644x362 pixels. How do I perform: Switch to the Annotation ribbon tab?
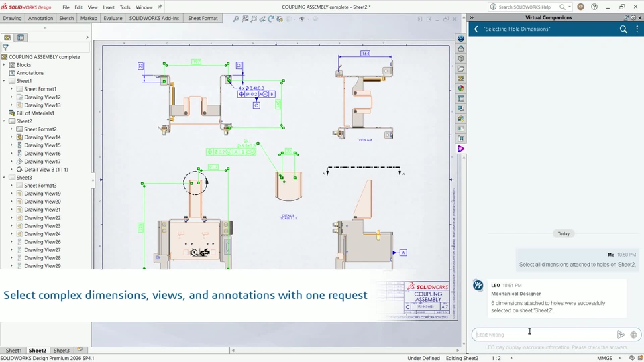pyautogui.click(x=40, y=19)
